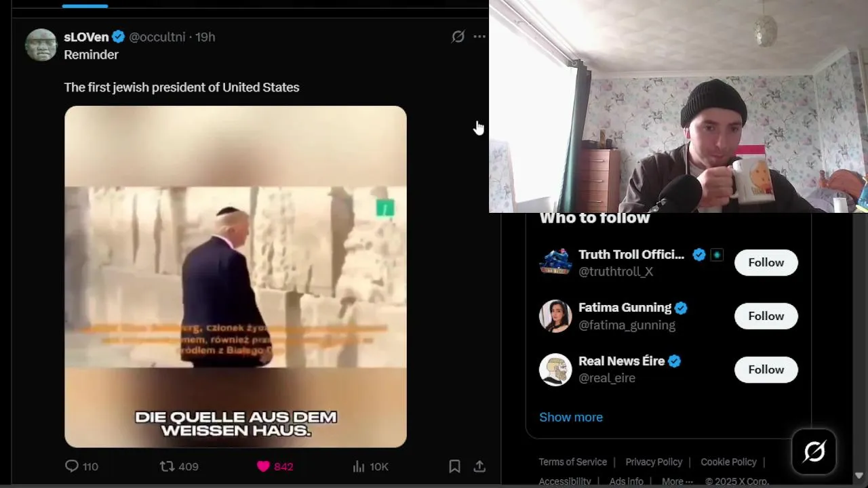Expand the More footer dropdown
Image resolution: width=868 pixels, height=488 pixels.
click(677, 481)
